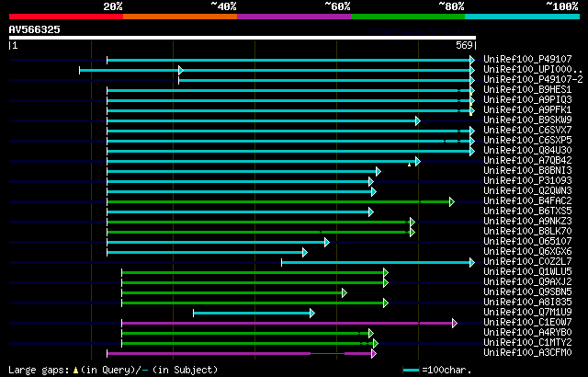
Task: Click the cyan 100char scale bar in legend
Action: tap(411, 371)
